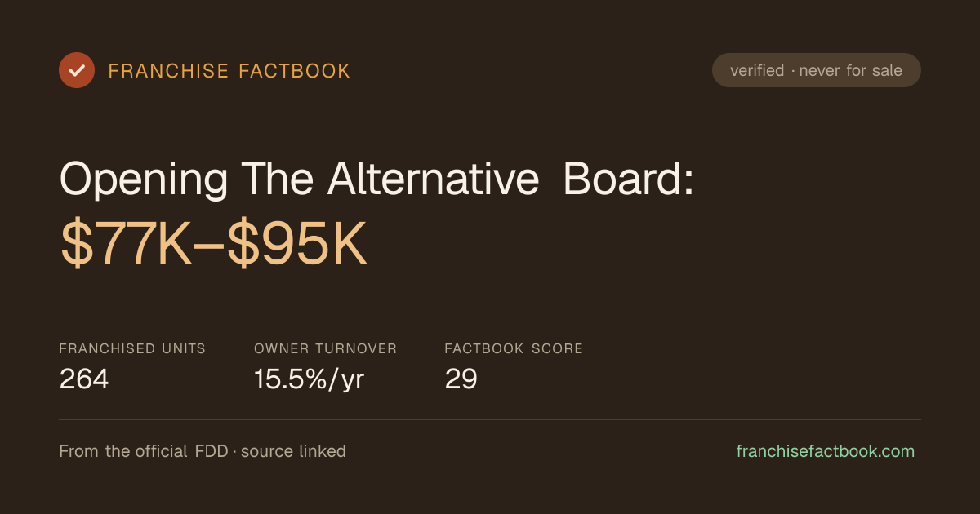
Task: Click the FRANCHISED UNITS label
Action: 132,348
